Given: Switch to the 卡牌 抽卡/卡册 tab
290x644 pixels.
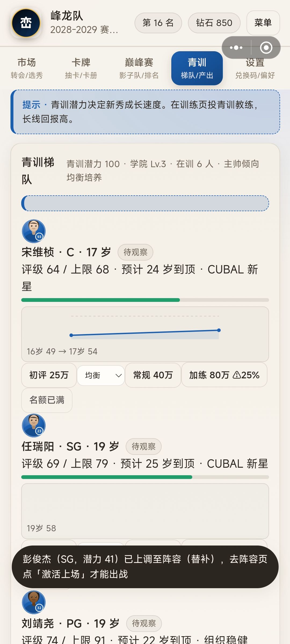Looking at the screenshot, I should (81, 68).
